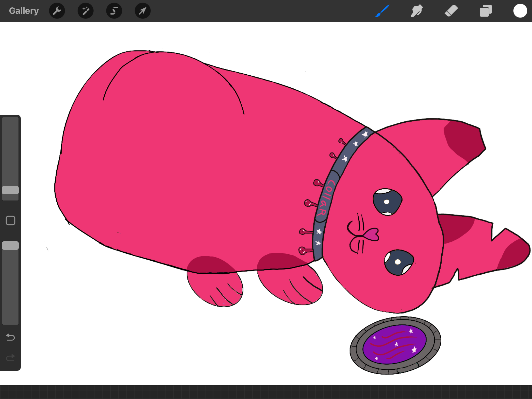Viewport: 532px width, 399px height.
Task: Select the Eraser tool
Action: click(x=451, y=11)
